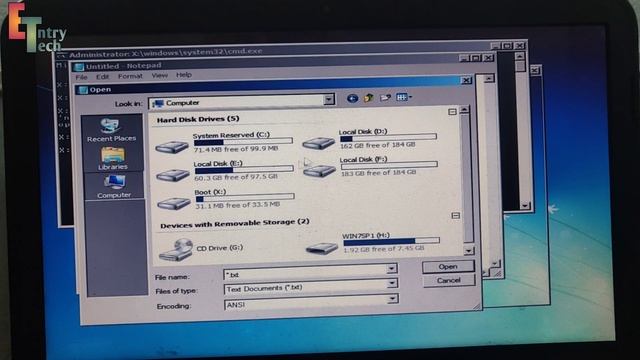
Task: Go up one folder level
Action: pos(369,98)
